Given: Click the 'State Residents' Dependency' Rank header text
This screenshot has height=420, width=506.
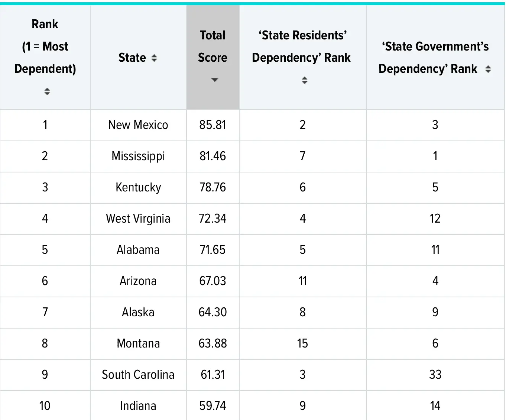Looking at the screenshot, I should click(302, 46).
